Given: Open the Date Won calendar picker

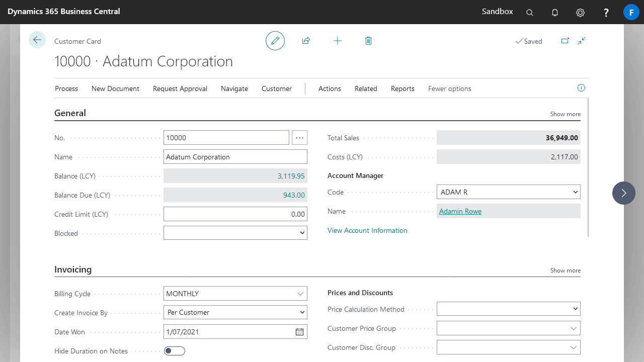Looking at the screenshot, I should [299, 332].
